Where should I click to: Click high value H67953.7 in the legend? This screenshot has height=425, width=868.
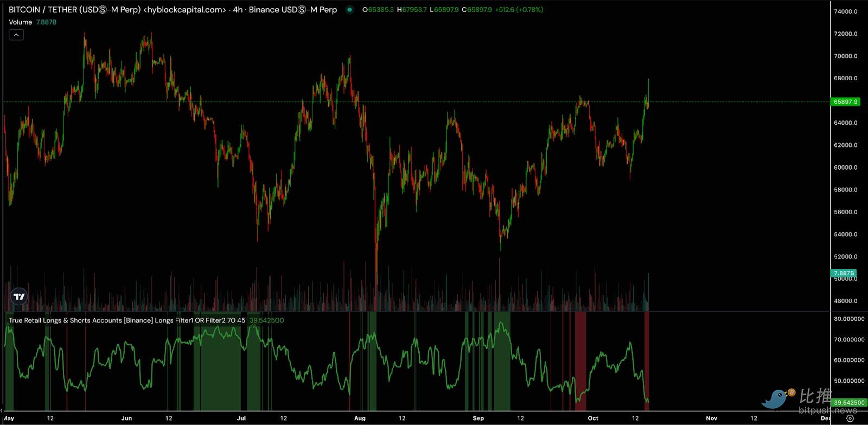pos(412,10)
